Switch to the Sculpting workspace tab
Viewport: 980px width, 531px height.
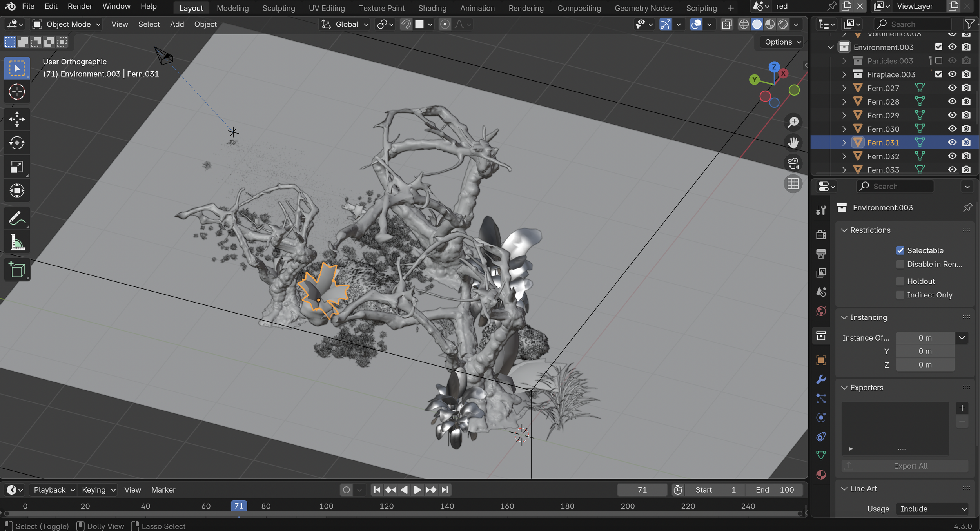(278, 8)
